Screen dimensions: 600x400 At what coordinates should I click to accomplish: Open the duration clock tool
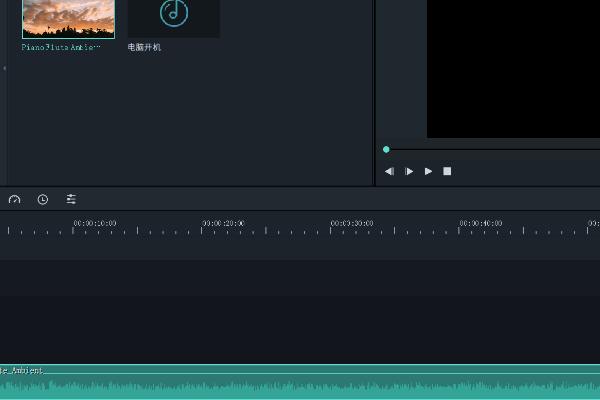click(43, 199)
